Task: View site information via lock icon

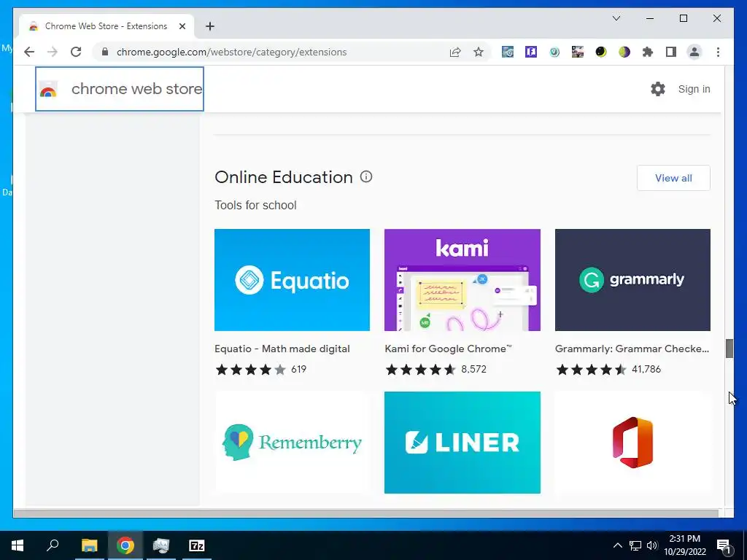Action: 105,52
